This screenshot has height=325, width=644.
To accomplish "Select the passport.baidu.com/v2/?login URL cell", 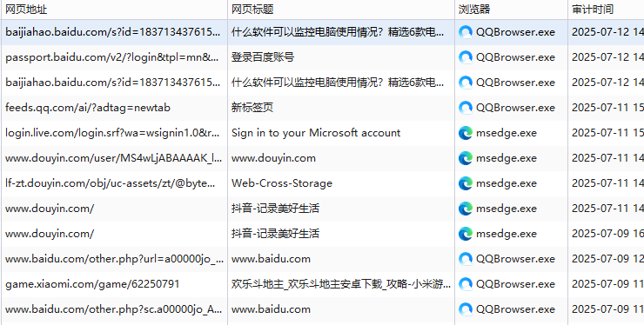I will pyautogui.click(x=112, y=57).
